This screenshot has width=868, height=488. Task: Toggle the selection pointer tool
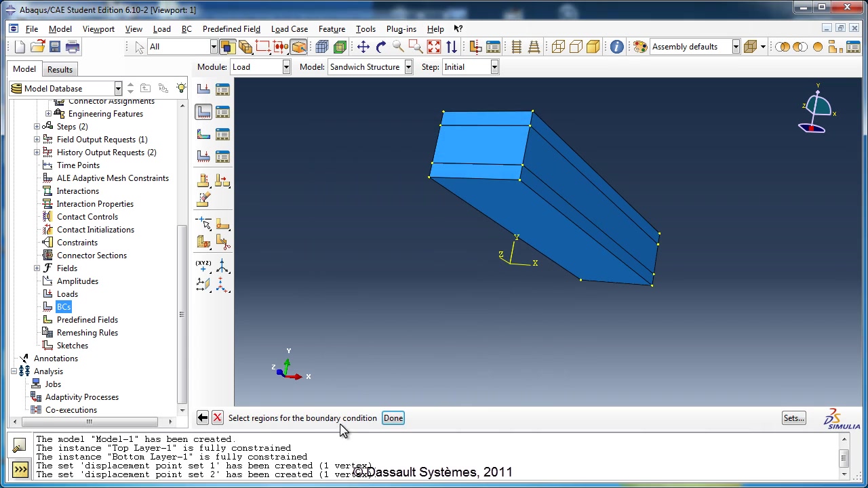pos(139,47)
